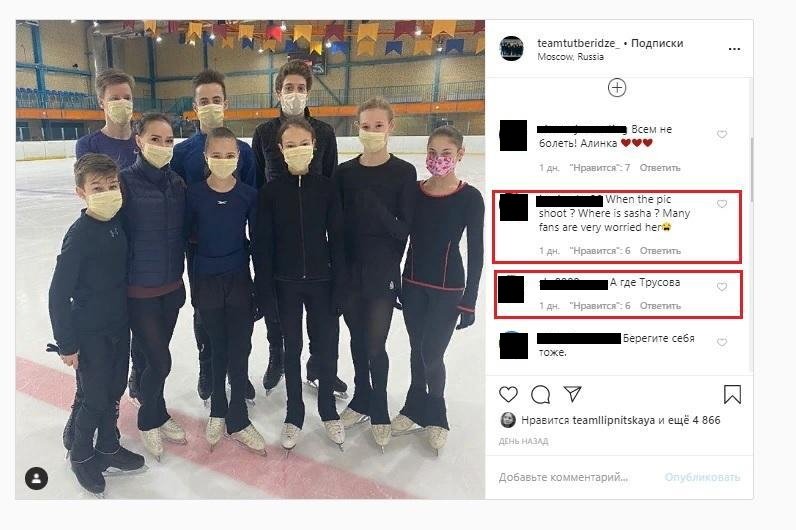This screenshot has width=796, height=530.
Task: Share the post via paper plane icon
Action: point(573,394)
